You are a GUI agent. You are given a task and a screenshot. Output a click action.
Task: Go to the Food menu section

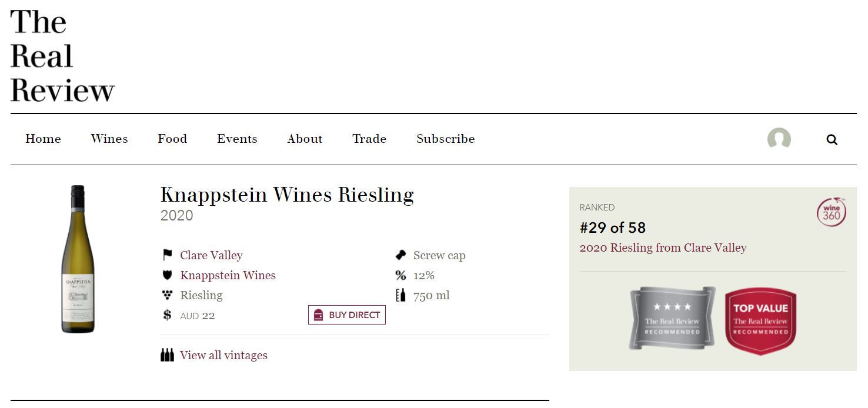[172, 139]
